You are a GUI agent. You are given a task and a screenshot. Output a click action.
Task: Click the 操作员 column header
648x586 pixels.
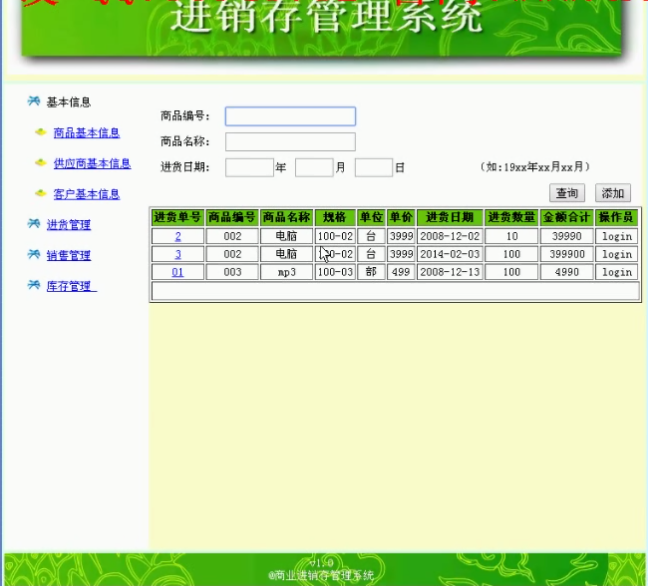tap(616, 217)
